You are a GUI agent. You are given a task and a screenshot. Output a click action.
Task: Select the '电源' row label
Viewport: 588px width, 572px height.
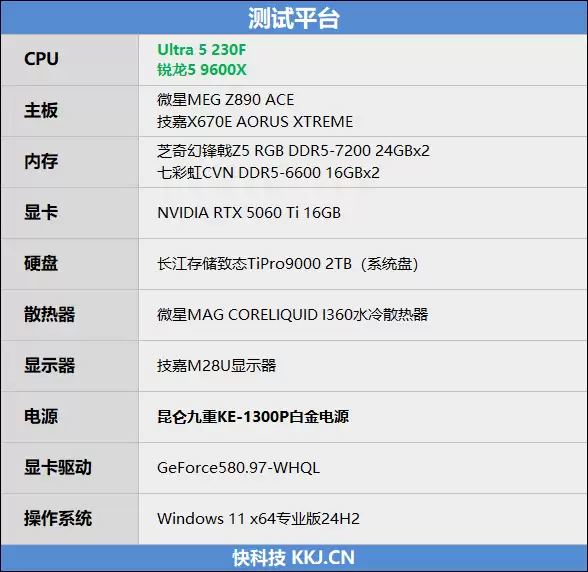[x=41, y=416]
